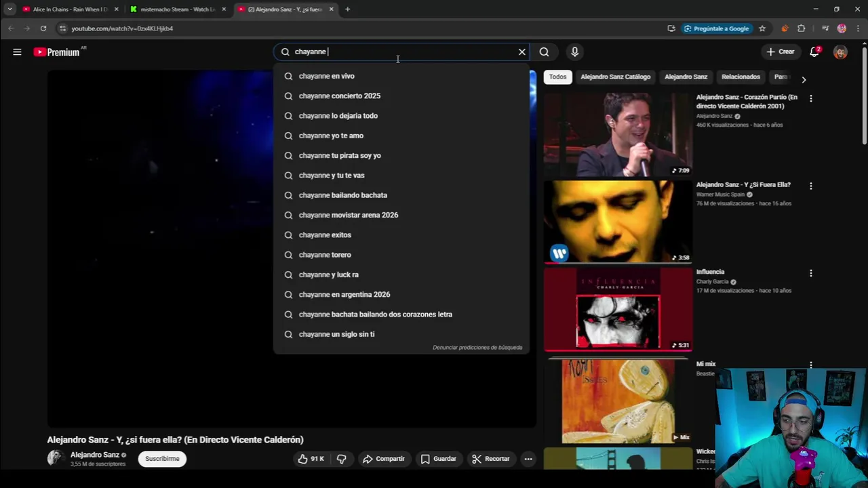
Task: Select suggestion chayanne un siglo sin ti
Action: [401, 334]
